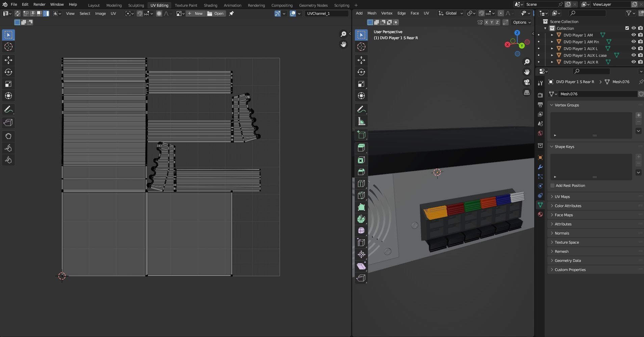Collapse the Collection in the outliner
The width and height of the screenshot is (644, 337).
[545, 28]
